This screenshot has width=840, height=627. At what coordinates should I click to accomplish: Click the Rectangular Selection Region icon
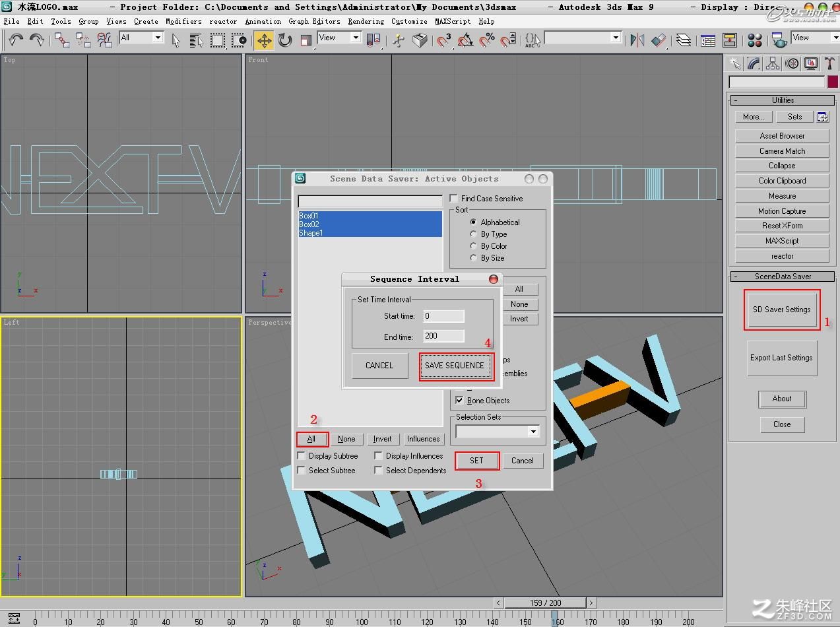(x=218, y=40)
